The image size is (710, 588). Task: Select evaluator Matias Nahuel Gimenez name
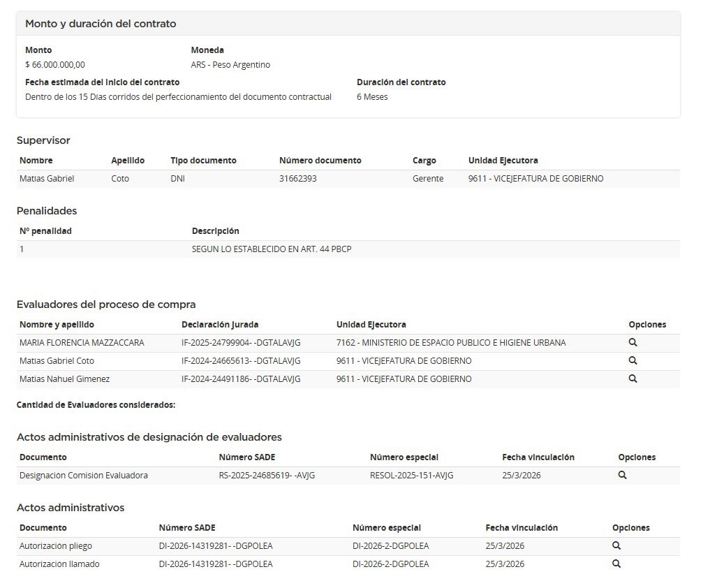click(64, 378)
